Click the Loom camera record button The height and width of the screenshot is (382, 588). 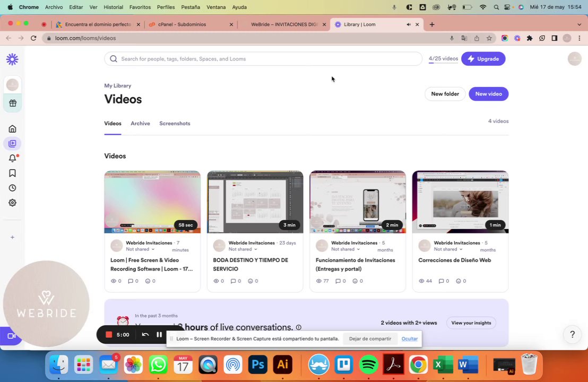pos(11,336)
